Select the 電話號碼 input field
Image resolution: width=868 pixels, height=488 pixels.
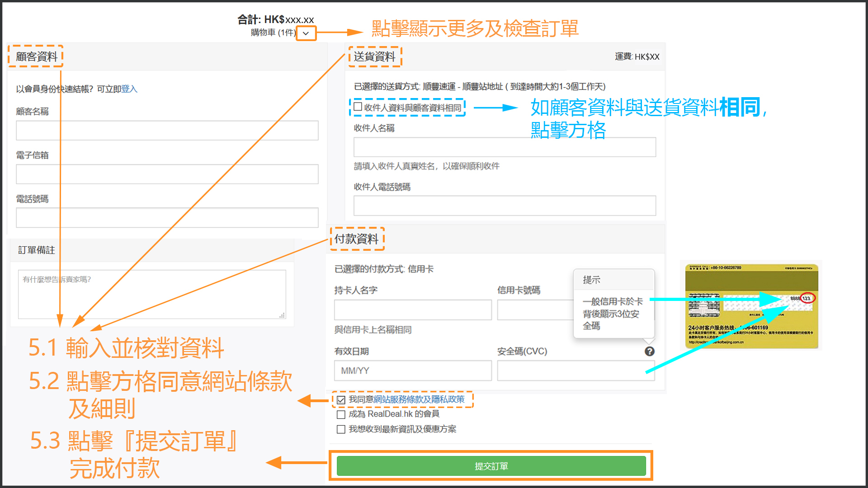coord(167,218)
